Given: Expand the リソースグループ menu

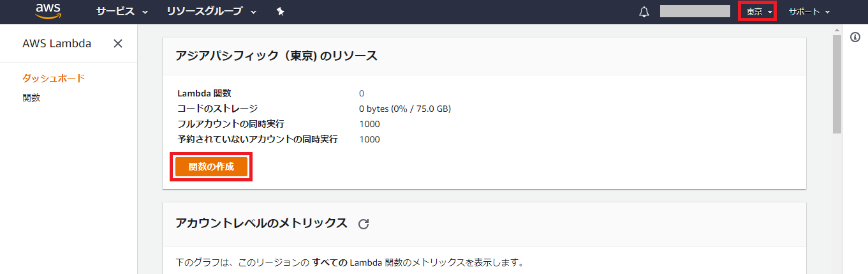Looking at the screenshot, I should 212,11.
